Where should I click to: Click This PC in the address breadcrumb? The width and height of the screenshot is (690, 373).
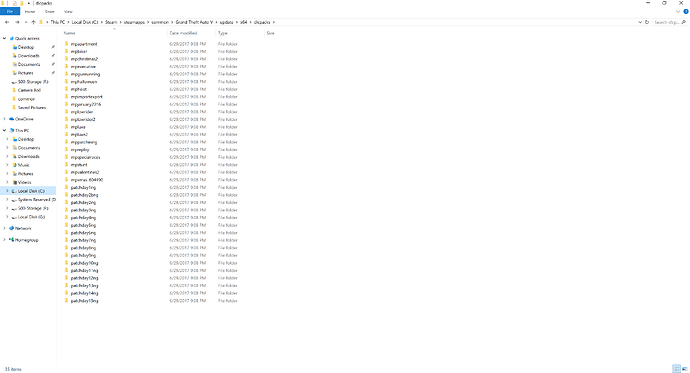(x=57, y=22)
